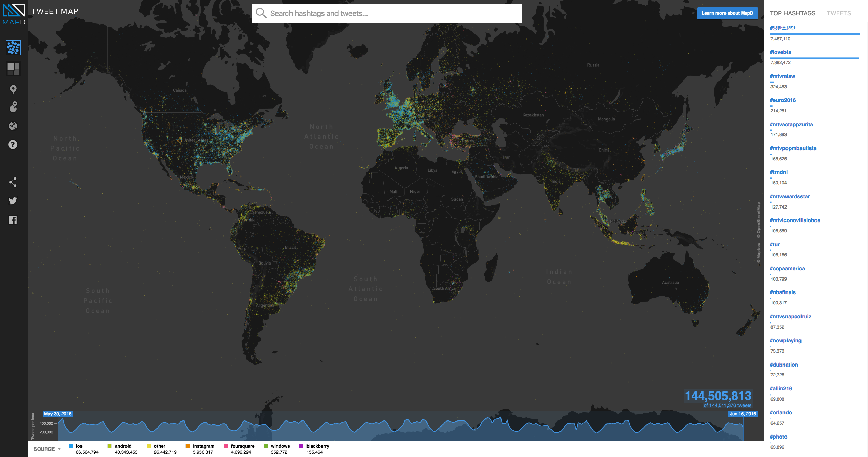The height and width of the screenshot is (457, 868).
Task: Select the TOP HASHTAGS tab
Action: coord(792,13)
